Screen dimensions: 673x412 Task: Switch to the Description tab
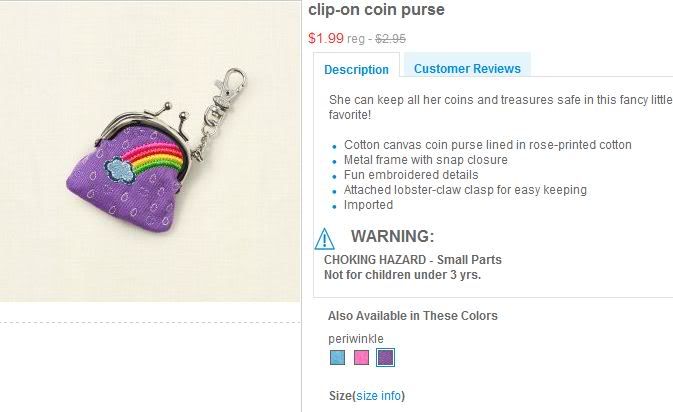click(357, 69)
